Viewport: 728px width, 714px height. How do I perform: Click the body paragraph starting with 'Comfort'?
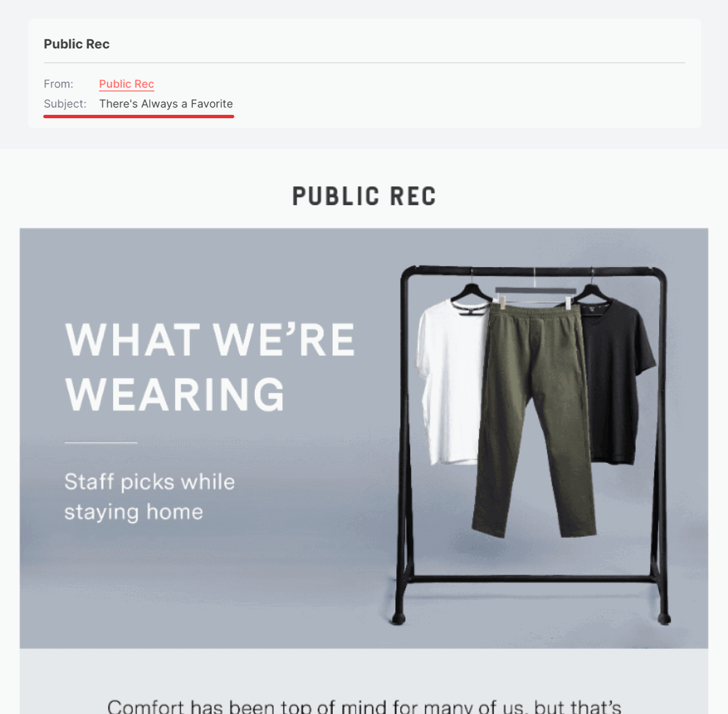click(364, 706)
